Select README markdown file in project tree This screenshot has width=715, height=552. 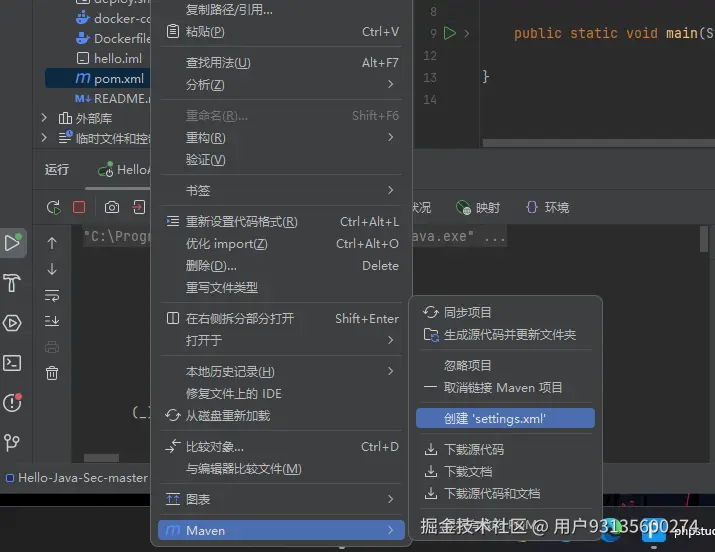pos(112,98)
